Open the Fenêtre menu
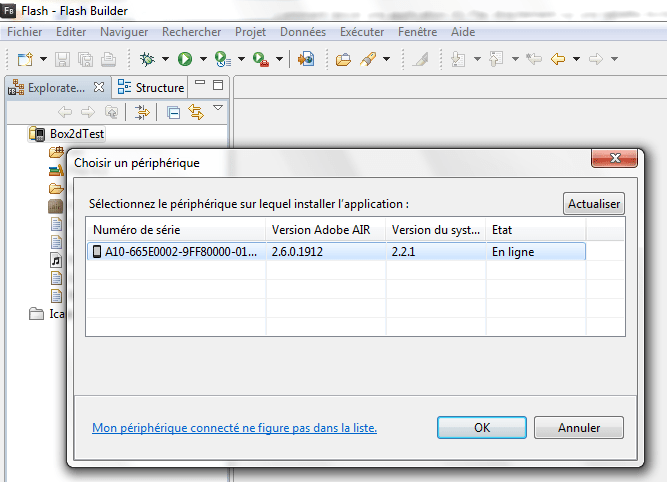 click(418, 32)
